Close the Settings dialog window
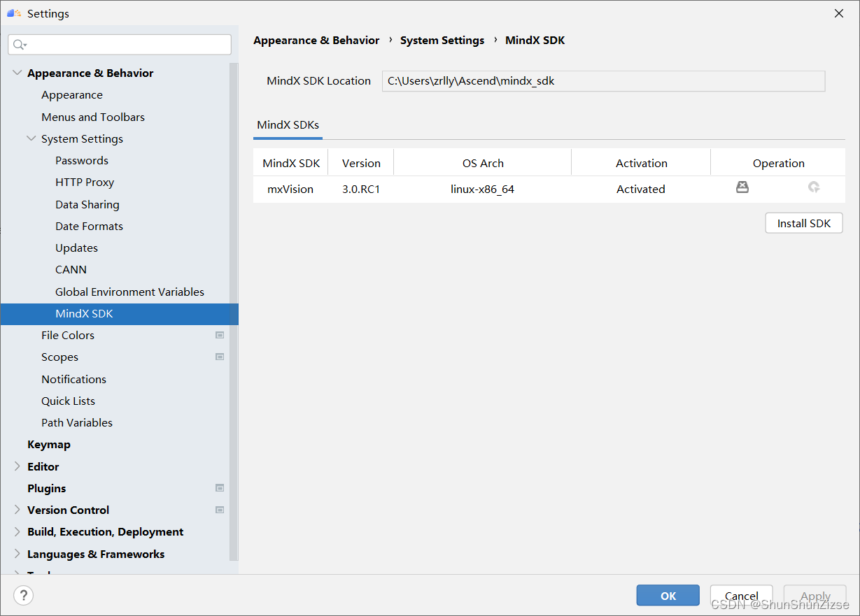Viewport: 860px width, 616px height. [x=839, y=13]
